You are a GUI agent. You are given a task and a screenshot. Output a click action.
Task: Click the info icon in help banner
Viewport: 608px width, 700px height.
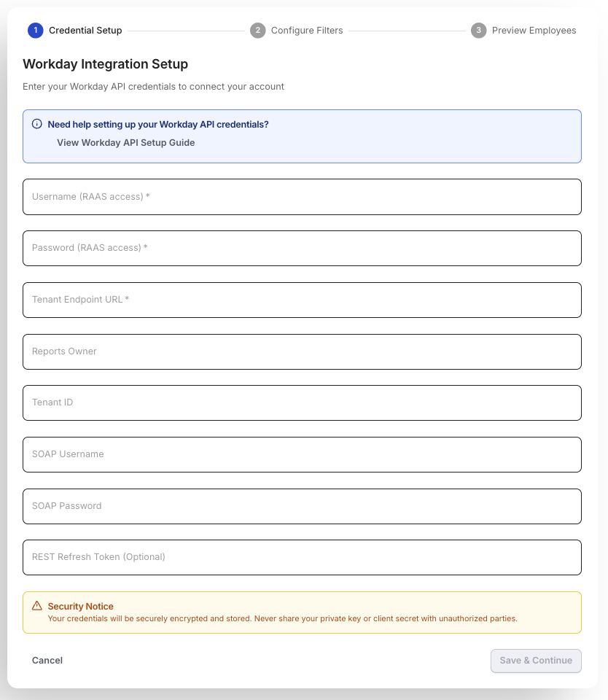[x=37, y=124]
